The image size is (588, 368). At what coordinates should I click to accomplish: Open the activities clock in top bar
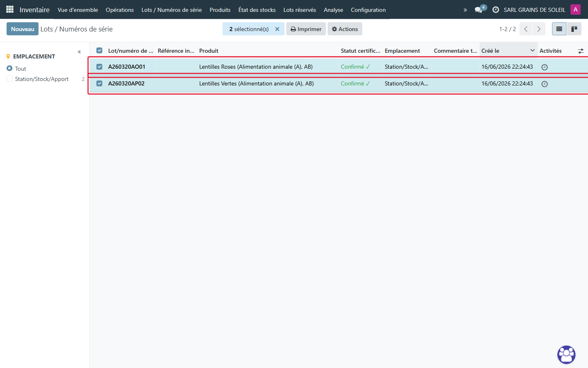pyautogui.click(x=496, y=10)
